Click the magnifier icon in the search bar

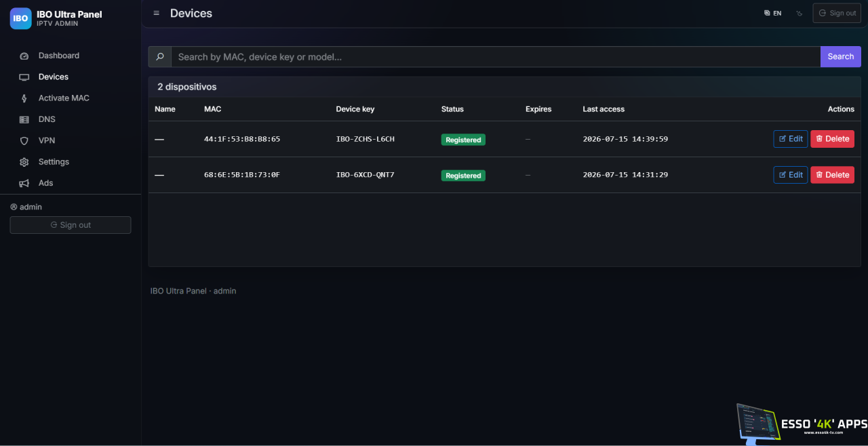pyautogui.click(x=160, y=57)
